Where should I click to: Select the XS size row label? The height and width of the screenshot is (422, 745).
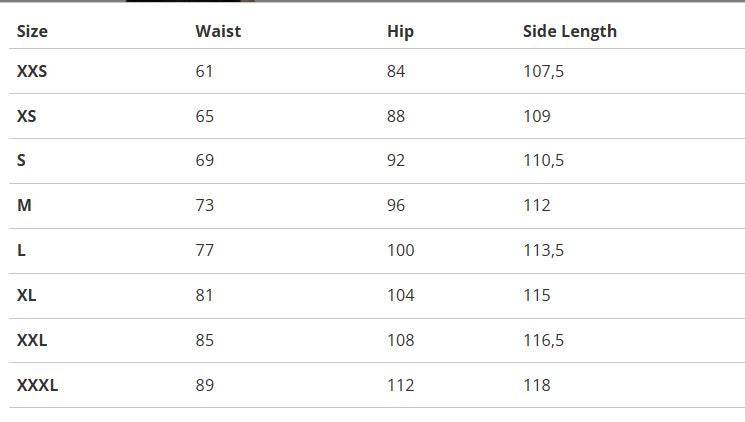click(27, 116)
